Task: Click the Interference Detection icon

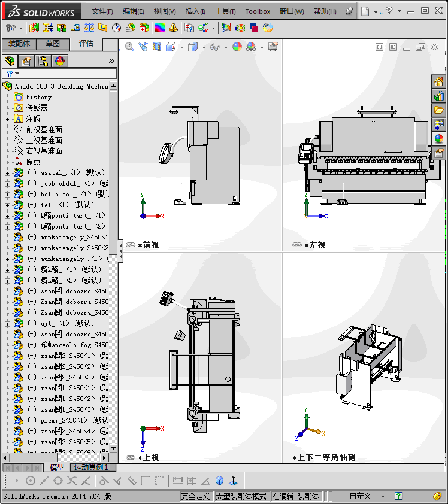Action: (34, 28)
